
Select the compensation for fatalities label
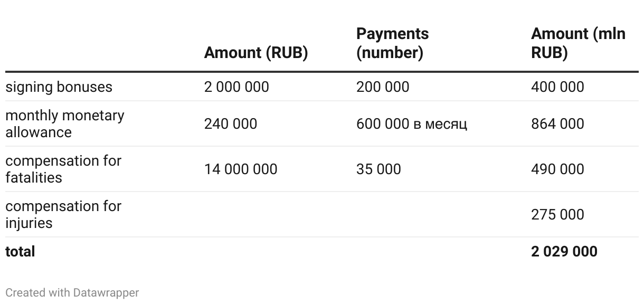[63, 169]
